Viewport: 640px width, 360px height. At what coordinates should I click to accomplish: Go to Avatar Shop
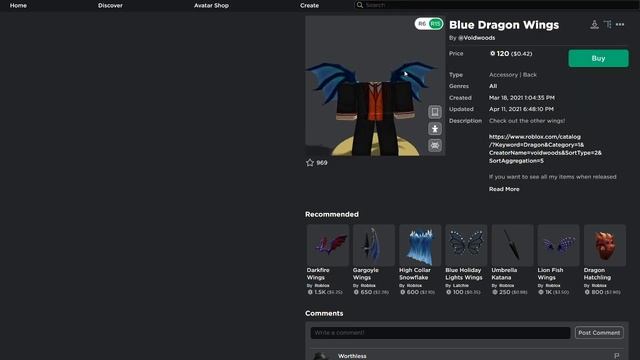pyautogui.click(x=211, y=5)
